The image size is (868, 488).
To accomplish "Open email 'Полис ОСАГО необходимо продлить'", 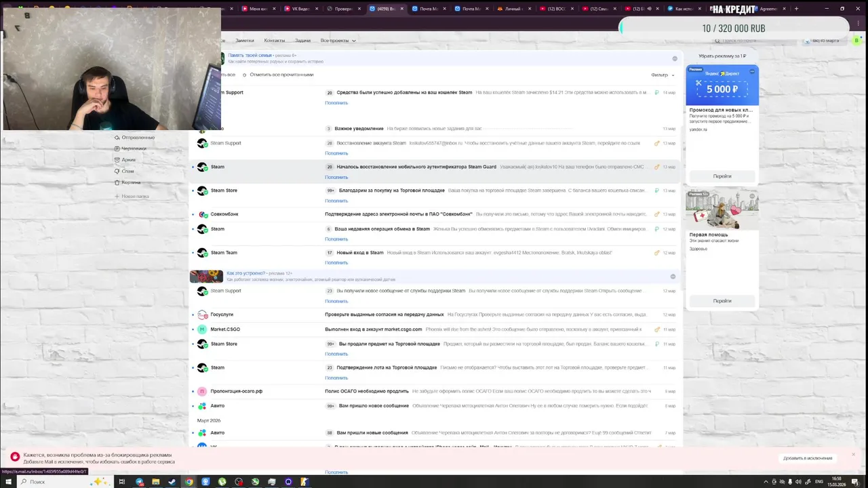I will 367,391.
